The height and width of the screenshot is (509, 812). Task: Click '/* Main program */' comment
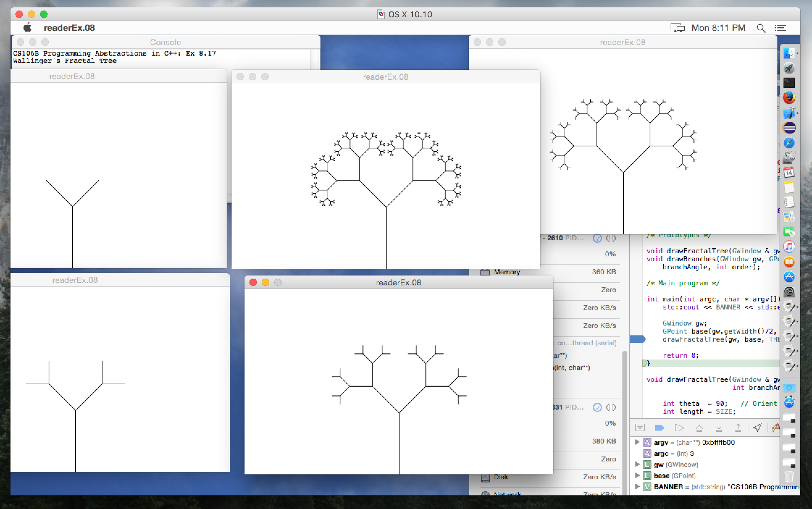pos(683,283)
